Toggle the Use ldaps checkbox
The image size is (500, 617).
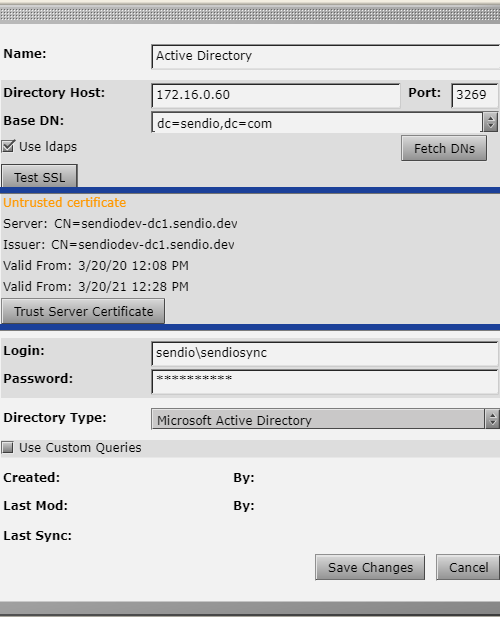[x=8, y=146]
